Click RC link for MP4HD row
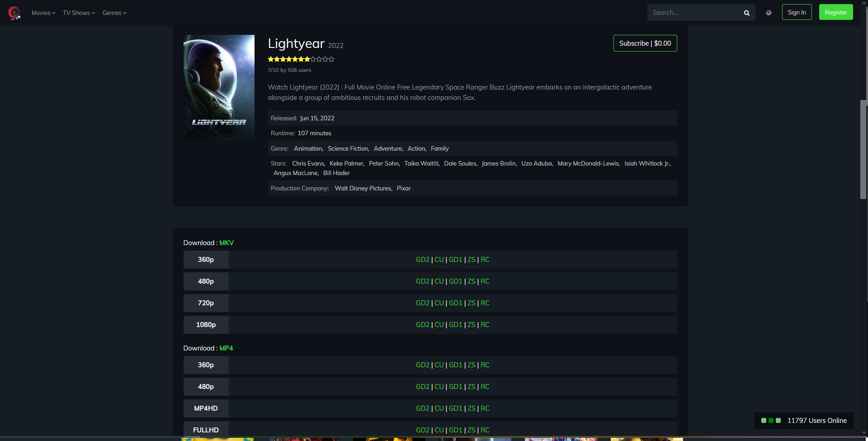This screenshot has height=441, width=868. click(485, 408)
